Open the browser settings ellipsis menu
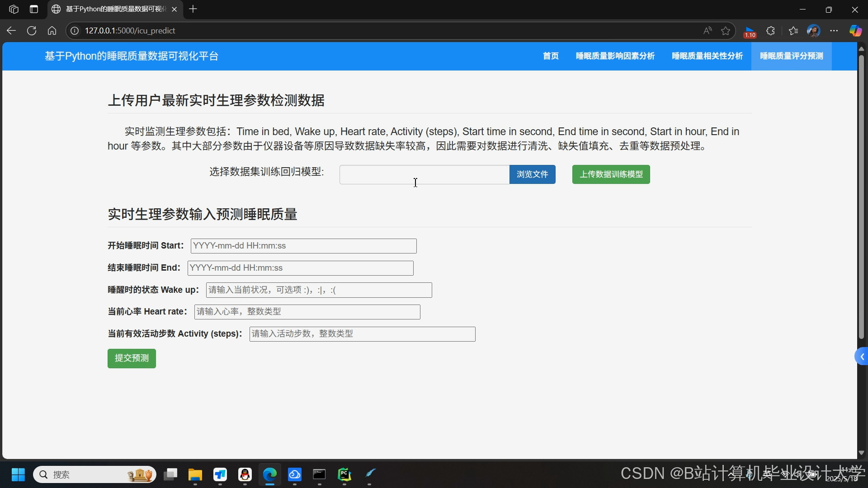This screenshot has height=488, width=868. tap(834, 31)
